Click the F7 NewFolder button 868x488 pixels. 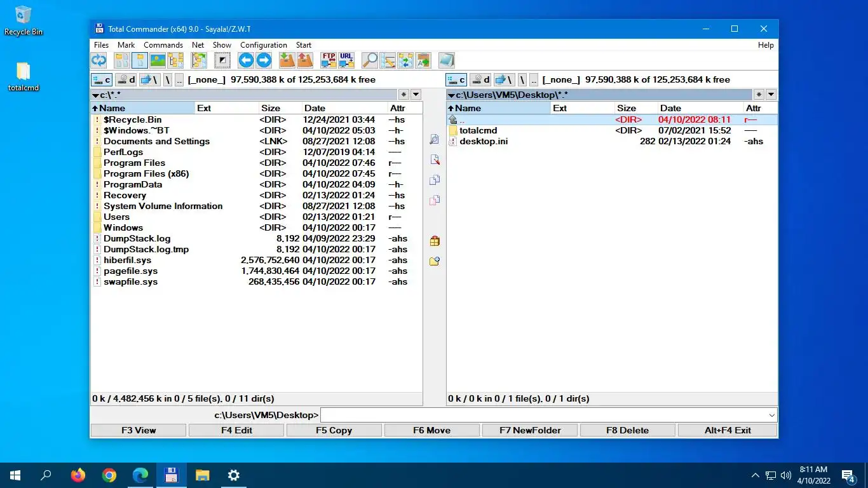click(530, 430)
